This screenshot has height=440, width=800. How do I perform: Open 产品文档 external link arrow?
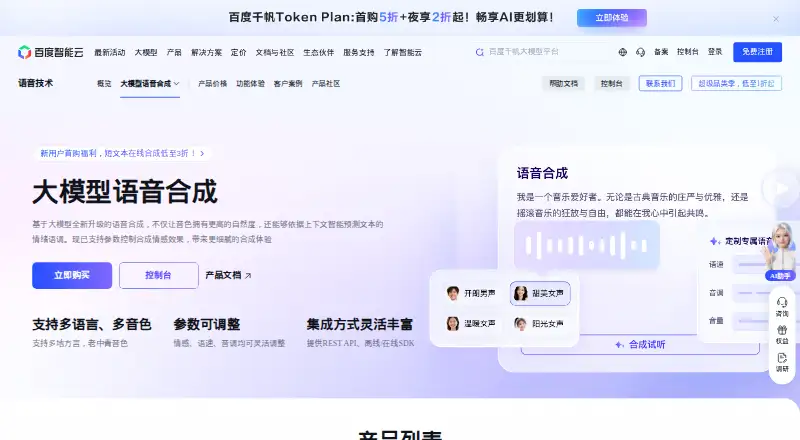click(248, 276)
